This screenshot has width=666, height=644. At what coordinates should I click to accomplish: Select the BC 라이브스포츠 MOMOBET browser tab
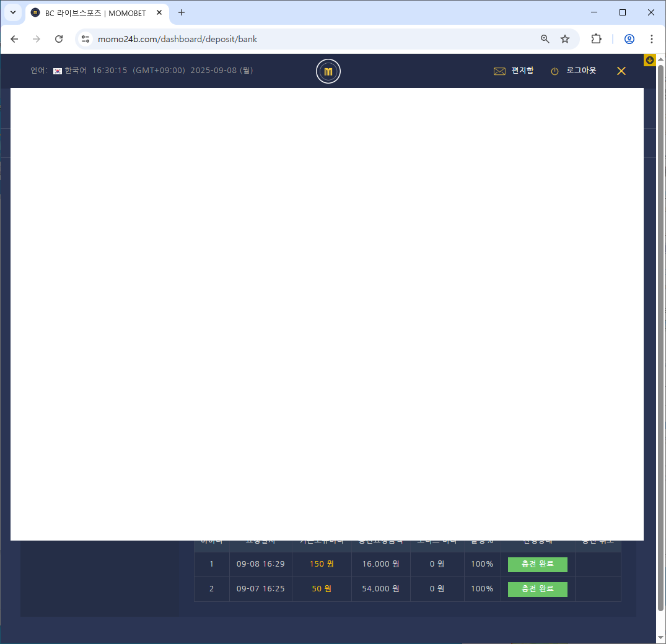(93, 13)
